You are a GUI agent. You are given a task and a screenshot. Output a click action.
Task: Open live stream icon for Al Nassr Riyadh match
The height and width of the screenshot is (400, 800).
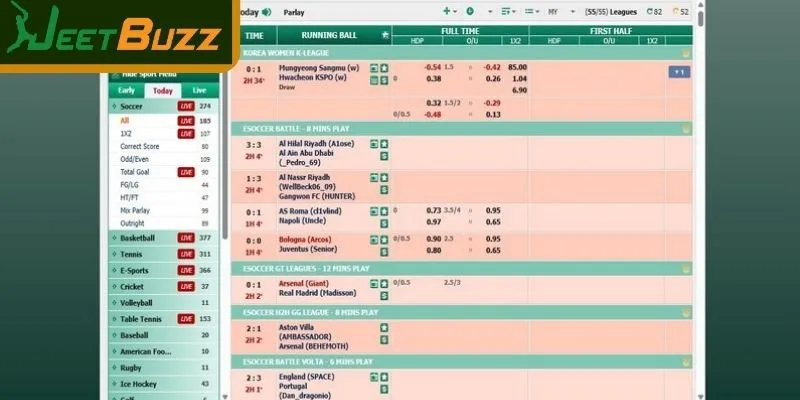(x=374, y=178)
